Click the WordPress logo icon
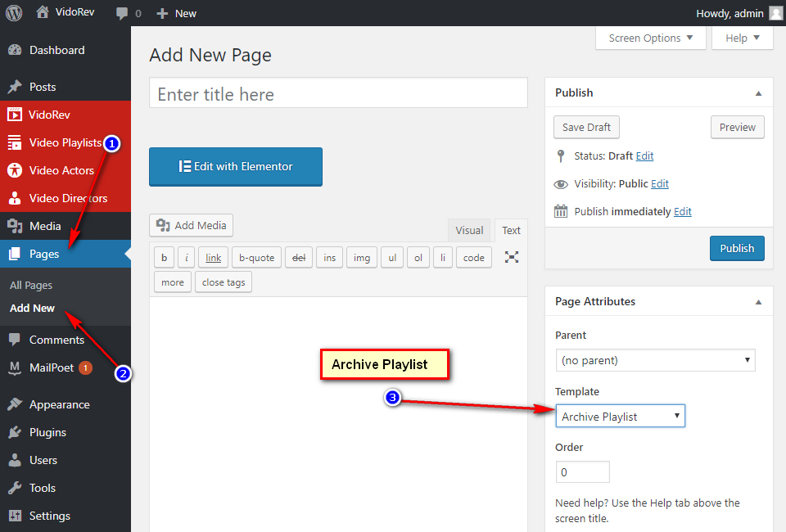The height and width of the screenshot is (532, 786). [14, 13]
